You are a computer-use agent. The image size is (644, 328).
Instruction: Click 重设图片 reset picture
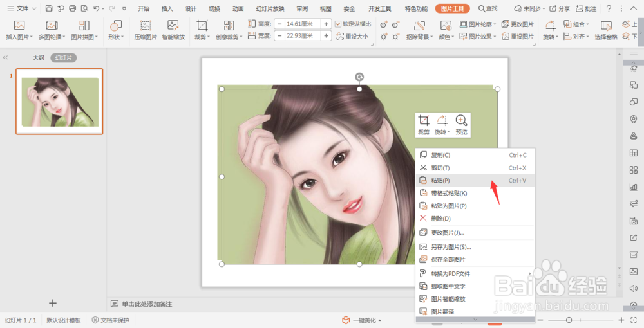(518, 37)
